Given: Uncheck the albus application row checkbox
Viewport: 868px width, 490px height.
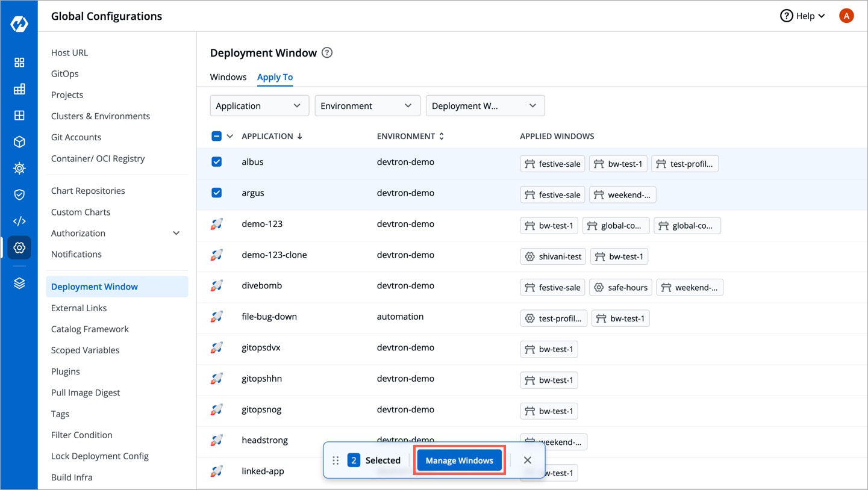Looking at the screenshot, I should coord(217,161).
